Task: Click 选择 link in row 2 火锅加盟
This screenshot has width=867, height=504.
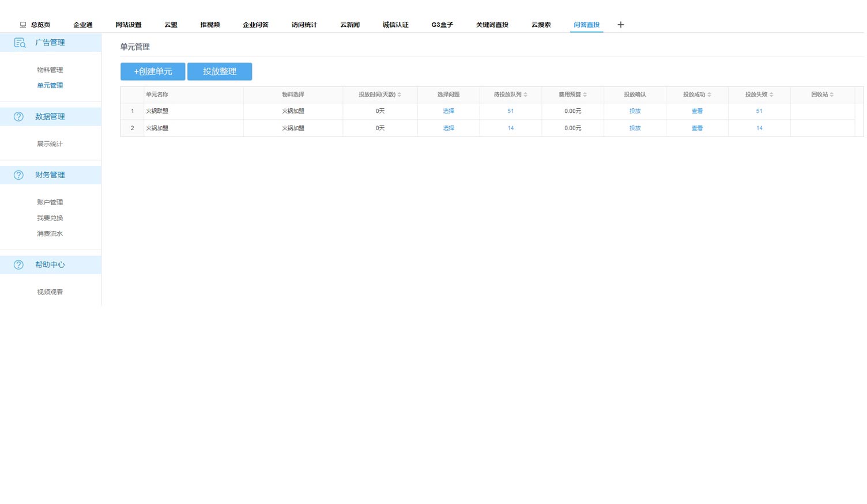Action: point(448,128)
